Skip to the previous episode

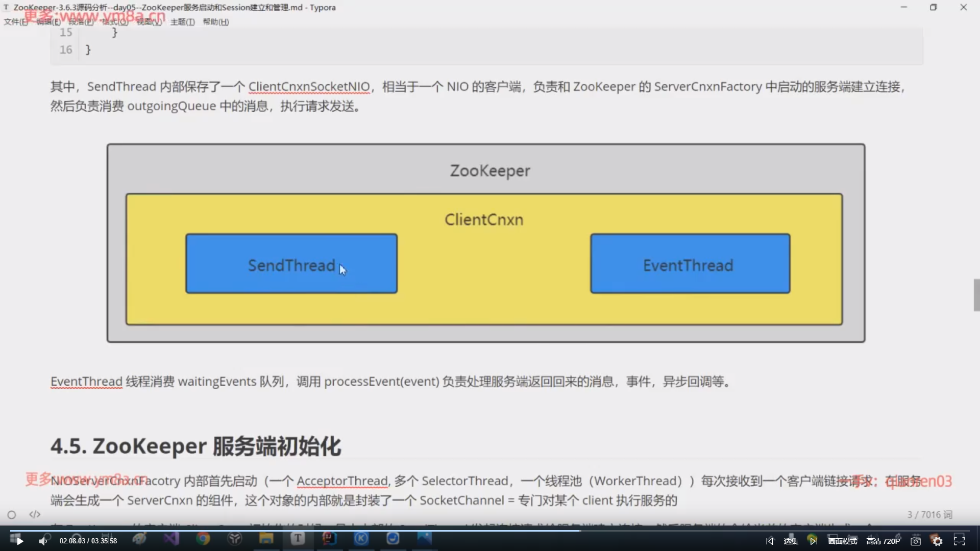coord(770,541)
